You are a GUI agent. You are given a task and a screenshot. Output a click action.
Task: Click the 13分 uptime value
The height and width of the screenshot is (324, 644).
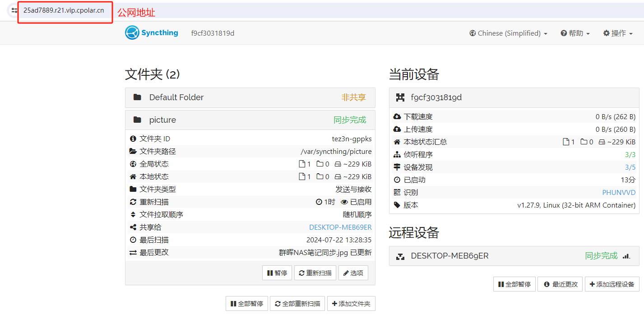628,180
